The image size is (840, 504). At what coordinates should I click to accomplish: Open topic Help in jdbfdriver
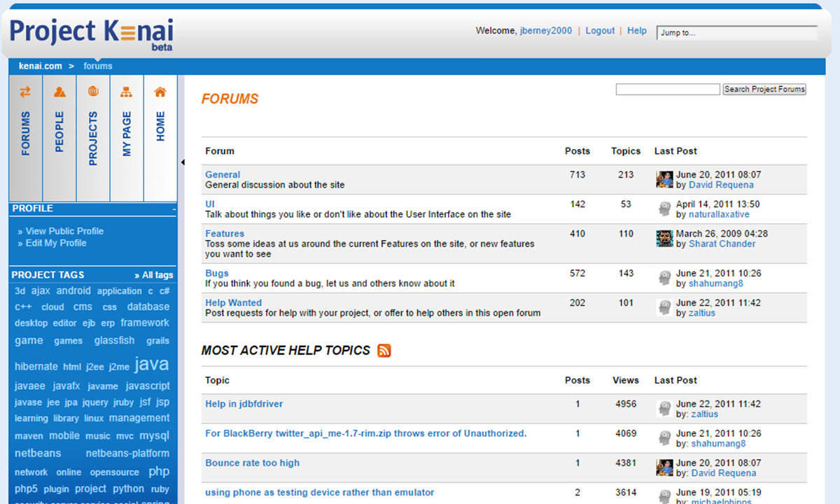[244, 404]
